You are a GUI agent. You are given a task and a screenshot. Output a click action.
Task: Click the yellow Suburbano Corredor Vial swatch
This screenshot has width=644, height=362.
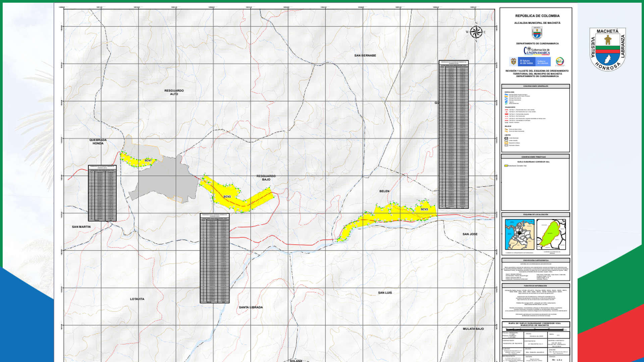pos(506,166)
